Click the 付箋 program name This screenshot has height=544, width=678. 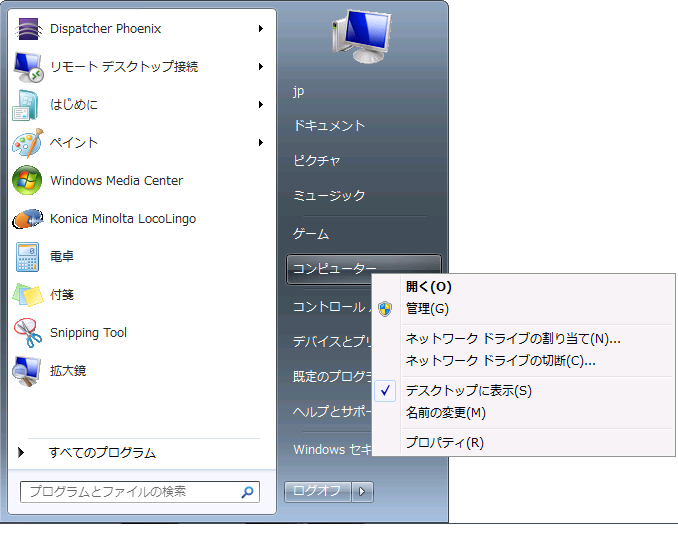62,295
